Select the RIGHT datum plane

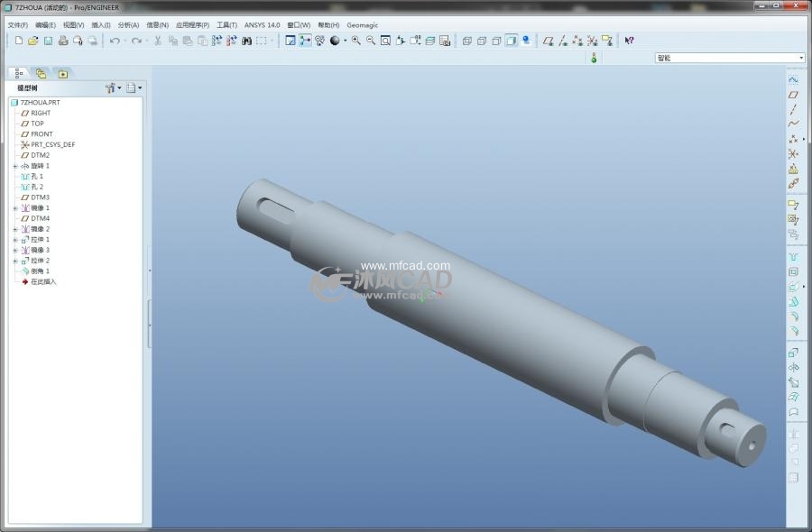36,113
